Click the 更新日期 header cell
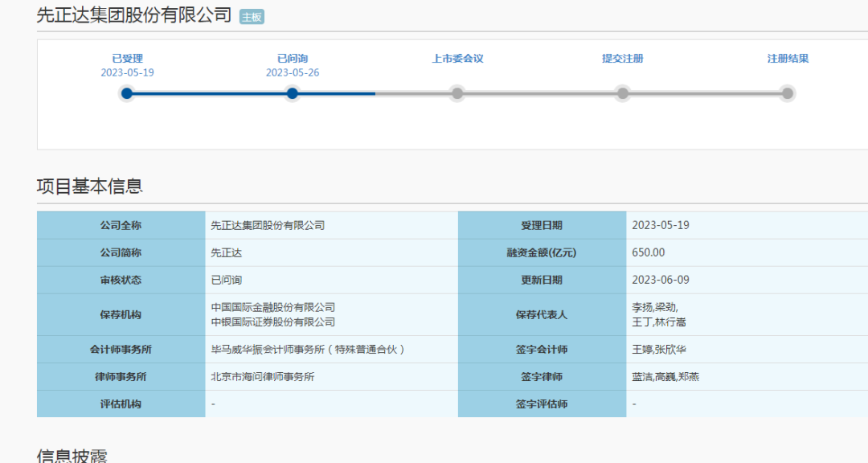The image size is (868, 463). (542, 280)
